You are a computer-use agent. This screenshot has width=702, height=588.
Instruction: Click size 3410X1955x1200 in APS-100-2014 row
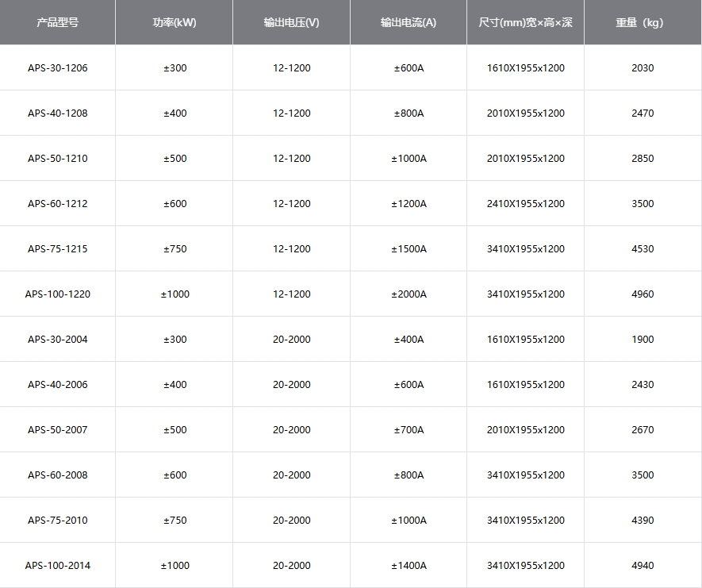tap(526, 566)
